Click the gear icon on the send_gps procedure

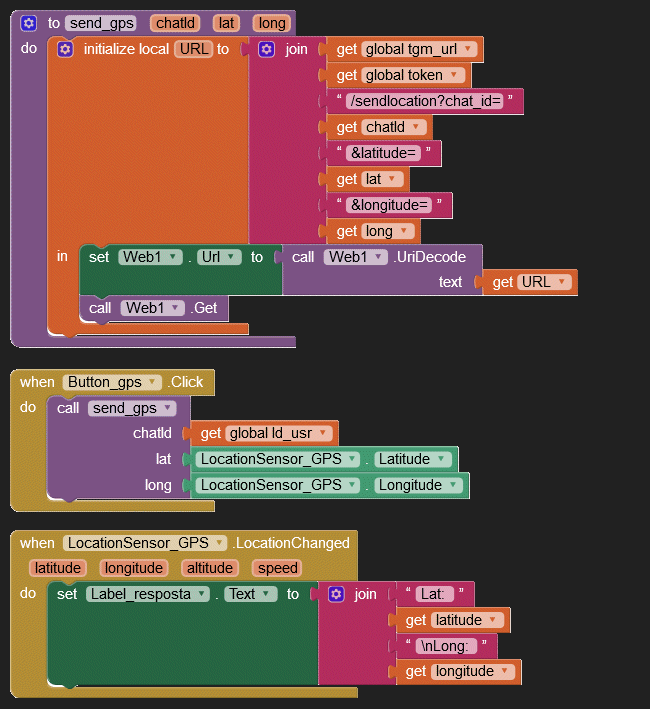coord(28,23)
